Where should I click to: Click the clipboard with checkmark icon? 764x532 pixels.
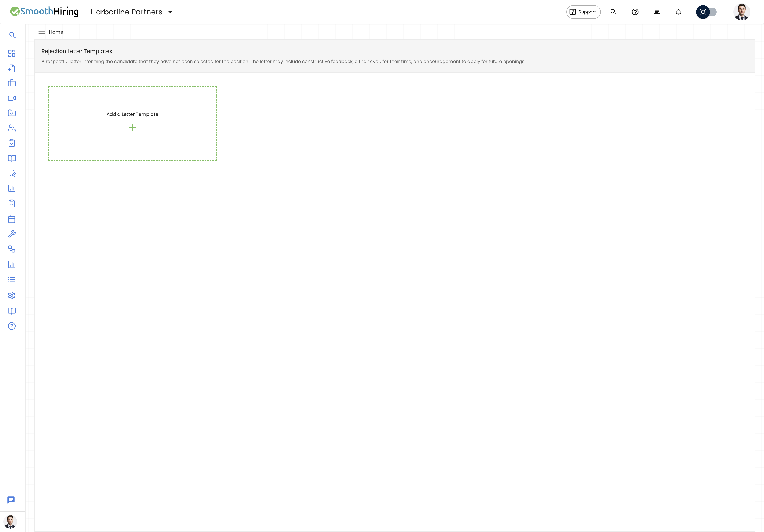[x=12, y=143]
